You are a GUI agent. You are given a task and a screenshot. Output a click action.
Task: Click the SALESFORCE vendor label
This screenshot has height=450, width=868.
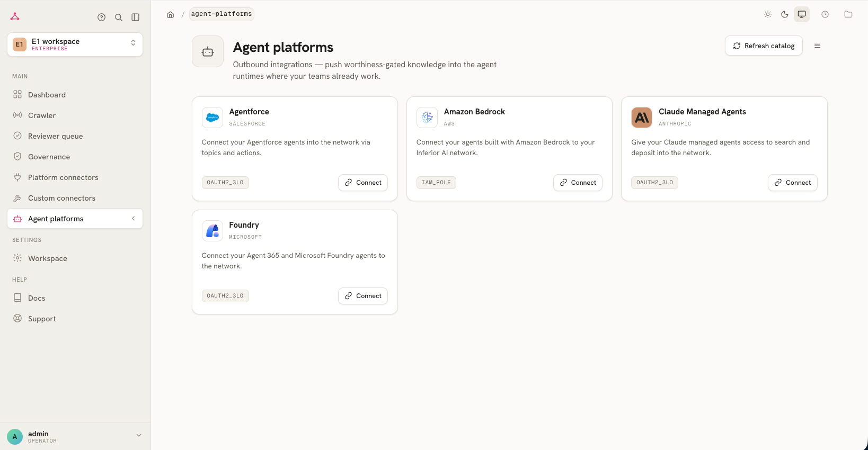(x=247, y=124)
